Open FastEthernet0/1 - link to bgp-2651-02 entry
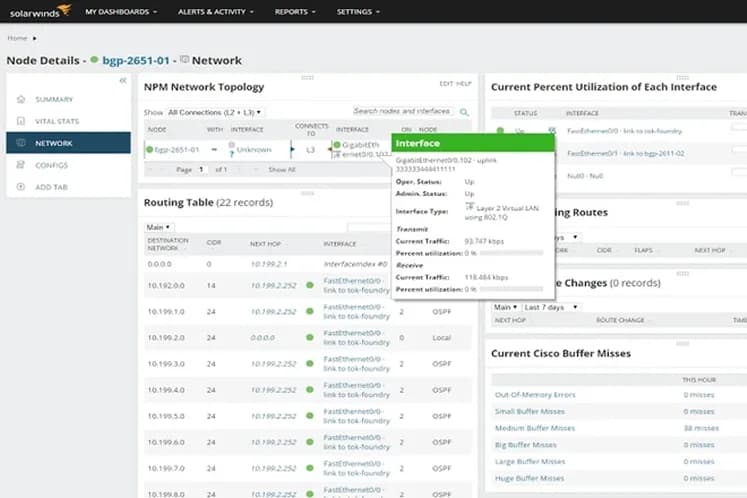 pos(626,153)
